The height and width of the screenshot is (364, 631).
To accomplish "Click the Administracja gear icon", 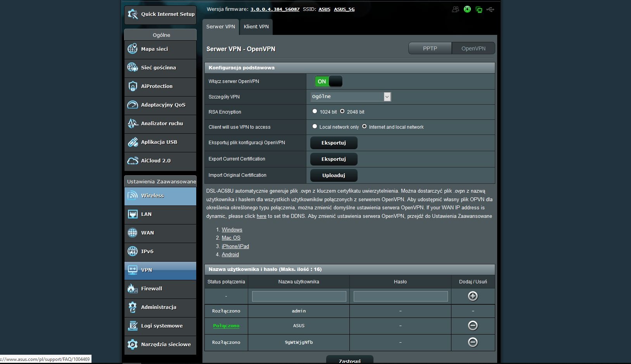I will point(133,307).
